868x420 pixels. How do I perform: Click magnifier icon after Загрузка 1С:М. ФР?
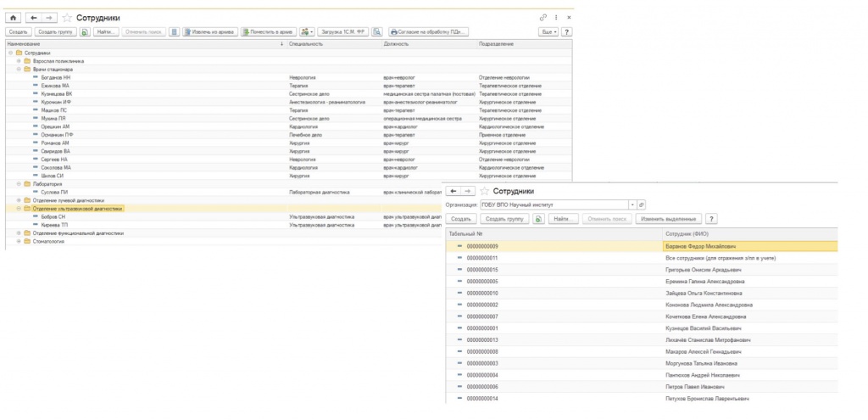(x=377, y=32)
